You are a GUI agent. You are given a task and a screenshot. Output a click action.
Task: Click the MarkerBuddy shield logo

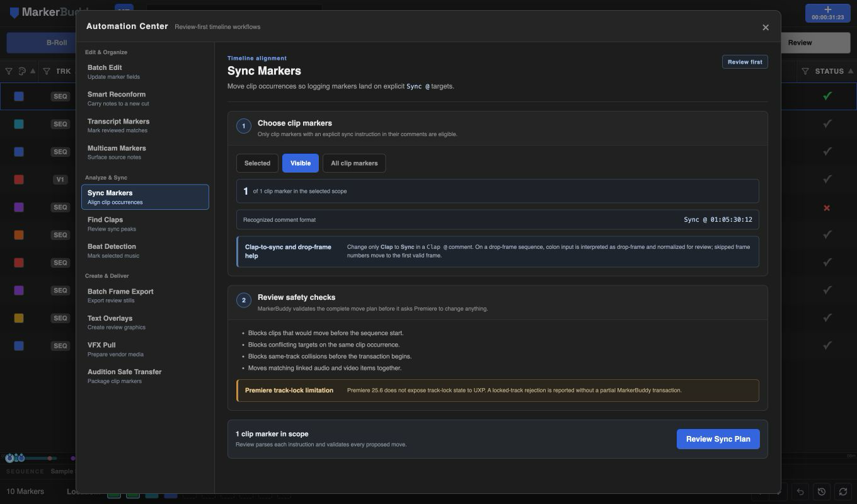[x=14, y=13]
